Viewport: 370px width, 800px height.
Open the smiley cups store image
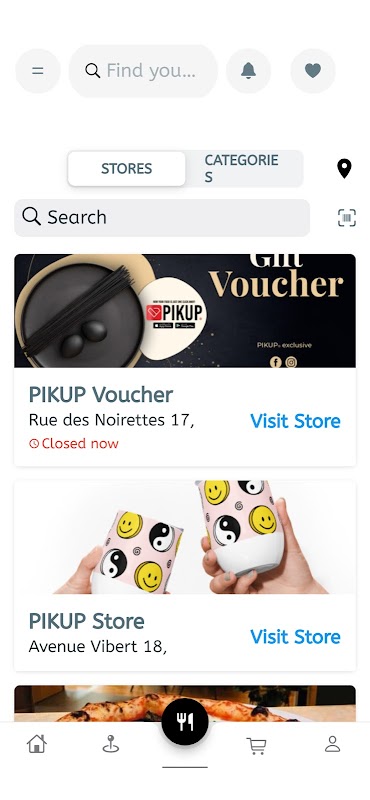click(x=185, y=537)
